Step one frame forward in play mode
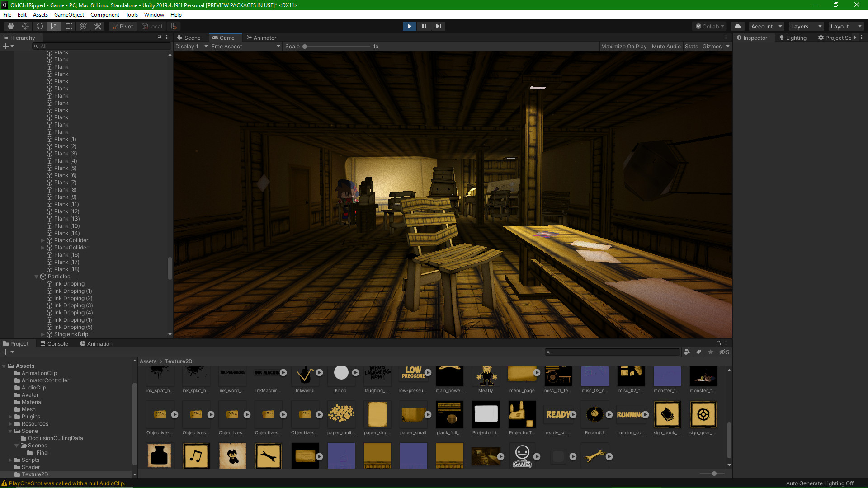 tap(438, 26)
